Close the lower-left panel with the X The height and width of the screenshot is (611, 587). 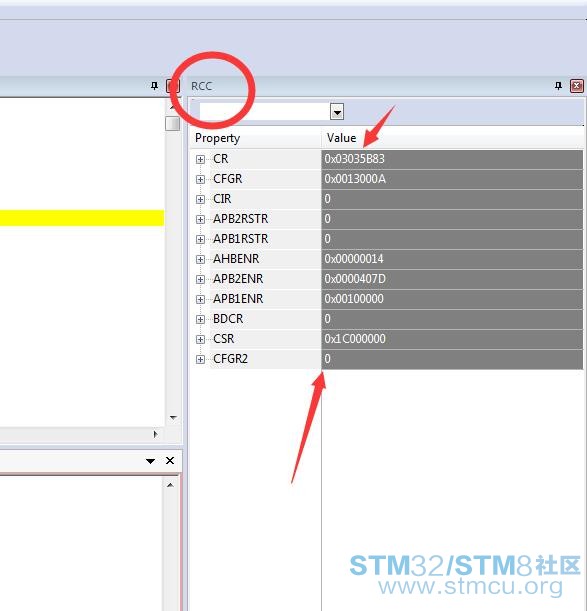coord(170,461)
